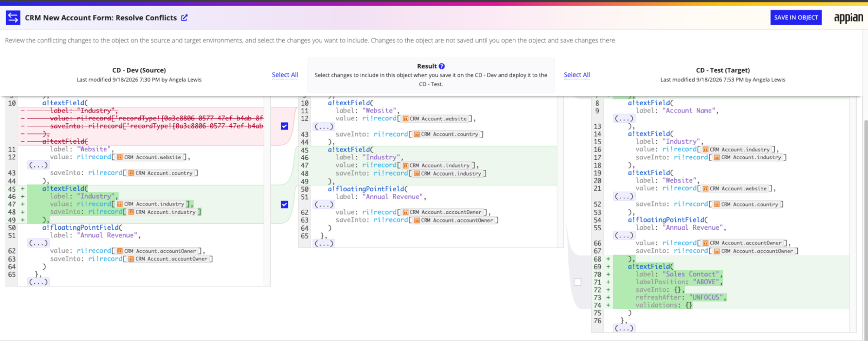Click the Appian logo
The image size is (868, 341).
click(848, 18)
